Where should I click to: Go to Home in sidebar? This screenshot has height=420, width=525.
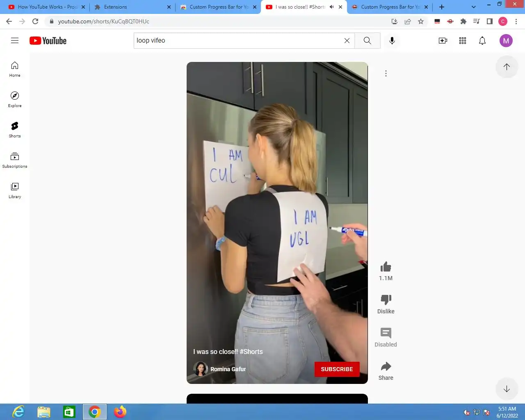point(15,69)
